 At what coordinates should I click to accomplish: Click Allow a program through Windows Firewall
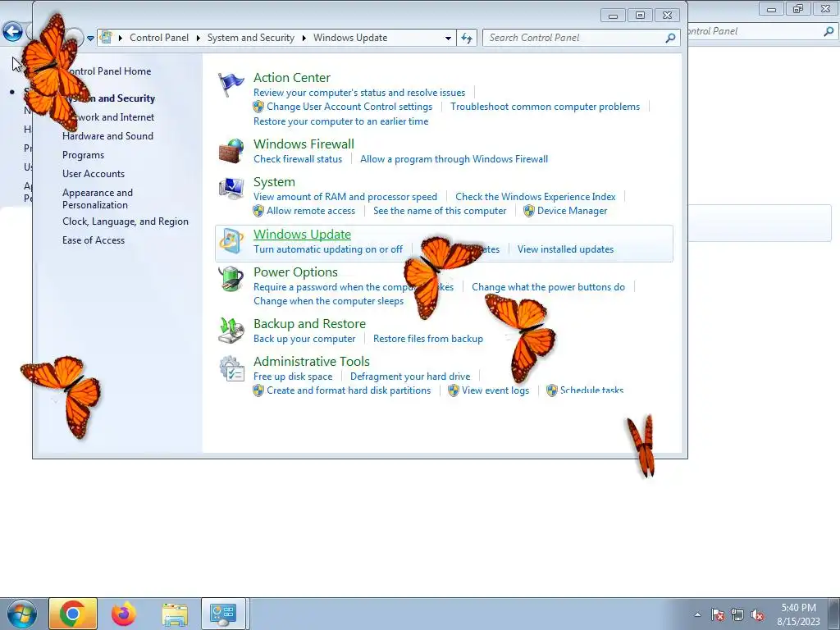click(x=454, y=158)
